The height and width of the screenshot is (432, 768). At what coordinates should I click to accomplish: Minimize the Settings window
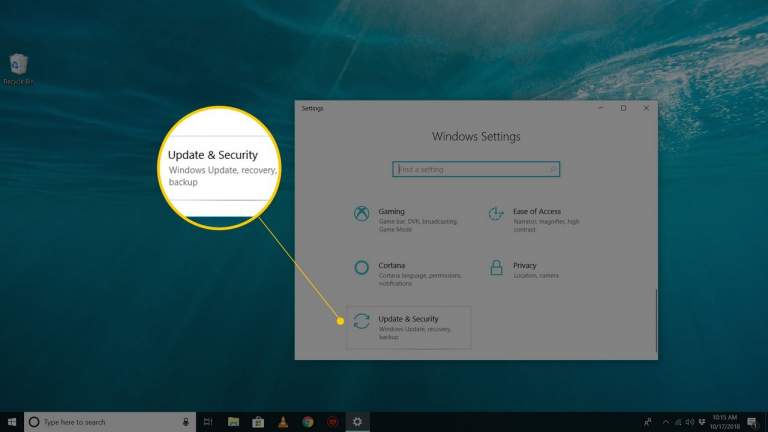600,108
